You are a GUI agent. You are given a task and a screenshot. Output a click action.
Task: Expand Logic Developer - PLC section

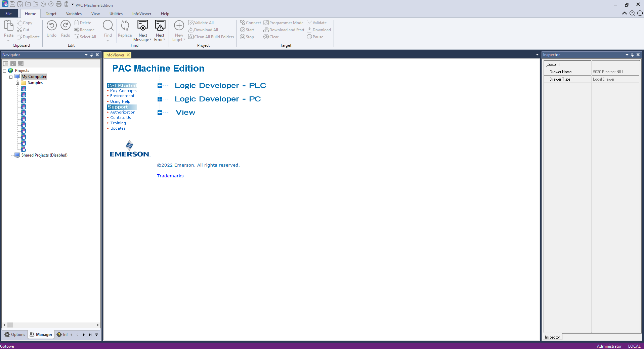[x=160, y=86]
